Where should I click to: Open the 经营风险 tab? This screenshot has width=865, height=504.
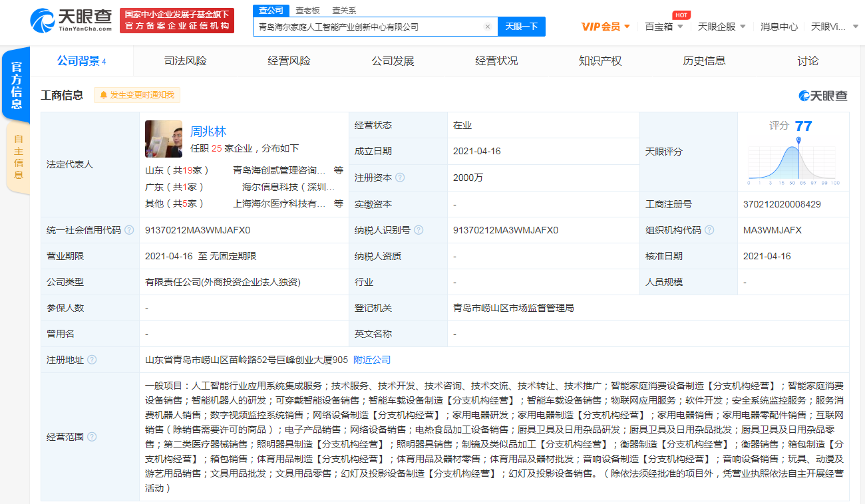point(289,61)
